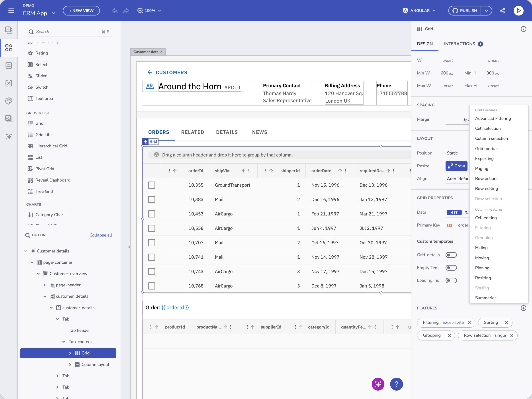Image resolution: width=532 pixels, height=399 pixels.
Task: Switch to the DETAILS tab
Action: [227, 132]
